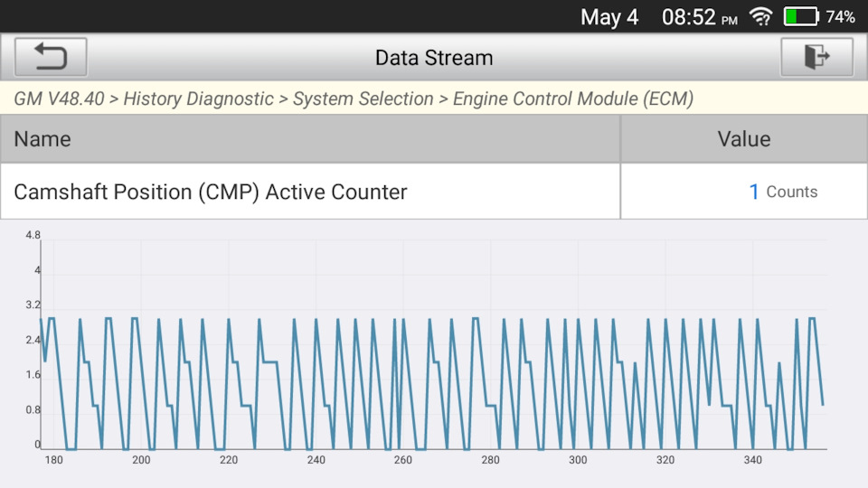Screen dimensions: 868x488
Task: Click the 260 mark on graph x-axis
Action: [403, 460]
